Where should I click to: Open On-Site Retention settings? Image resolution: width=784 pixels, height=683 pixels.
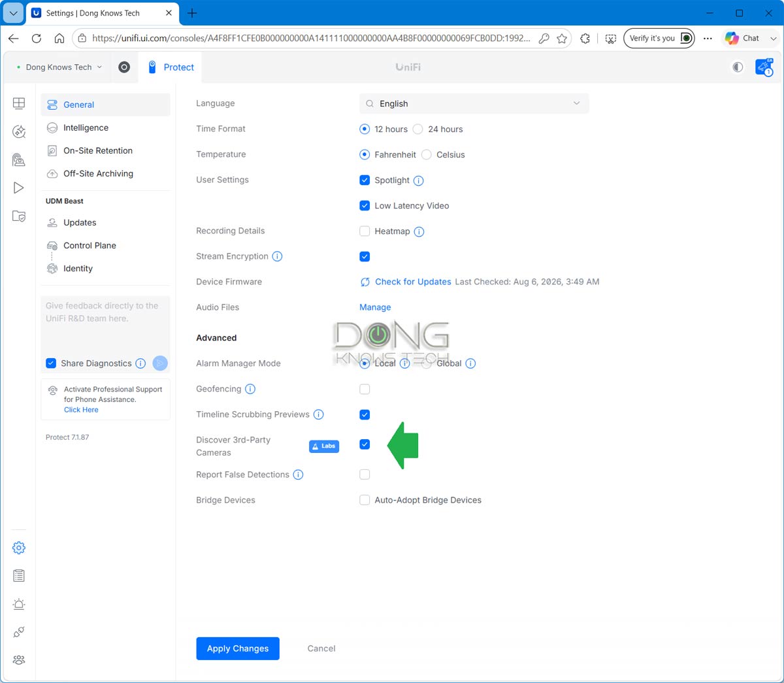[x=106, y=151]
